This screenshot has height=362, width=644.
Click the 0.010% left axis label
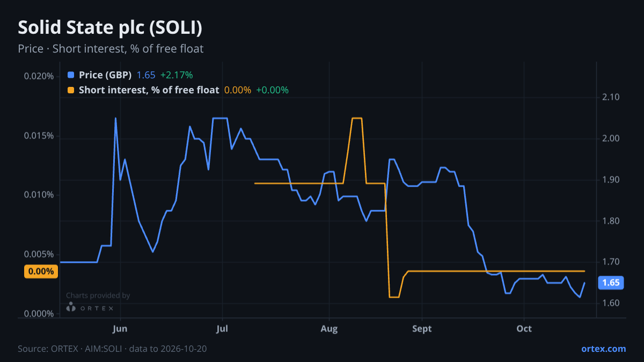pyautogui.click(x=39, y=195)
